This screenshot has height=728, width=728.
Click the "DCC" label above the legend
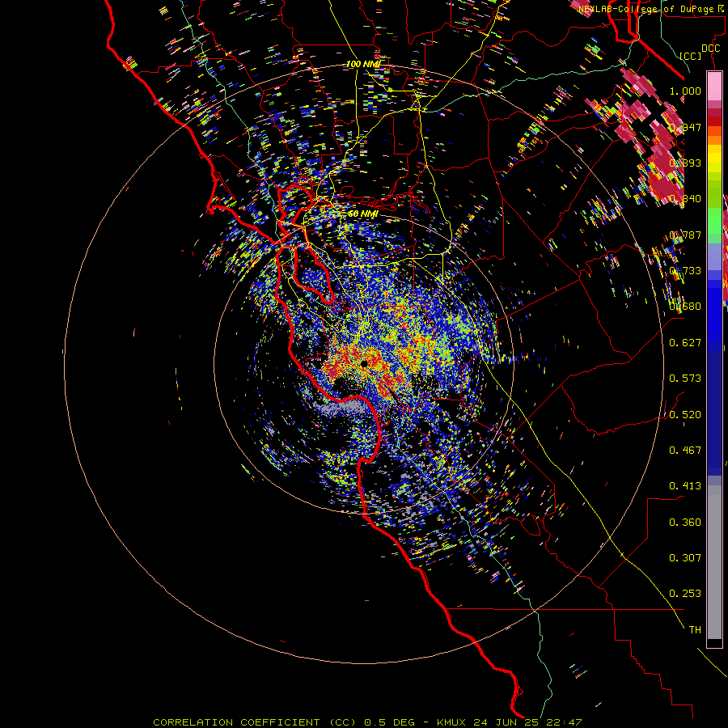point(710,49)
